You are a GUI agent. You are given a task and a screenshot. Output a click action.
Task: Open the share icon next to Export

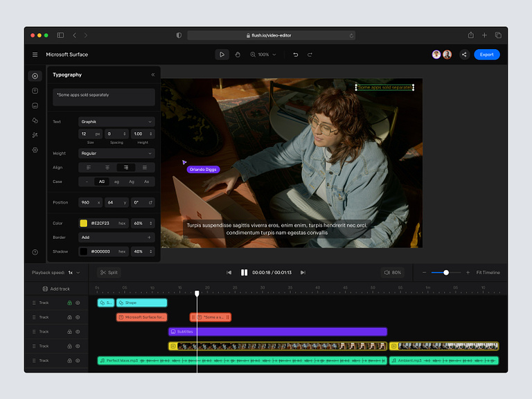[x=463, y=55]
